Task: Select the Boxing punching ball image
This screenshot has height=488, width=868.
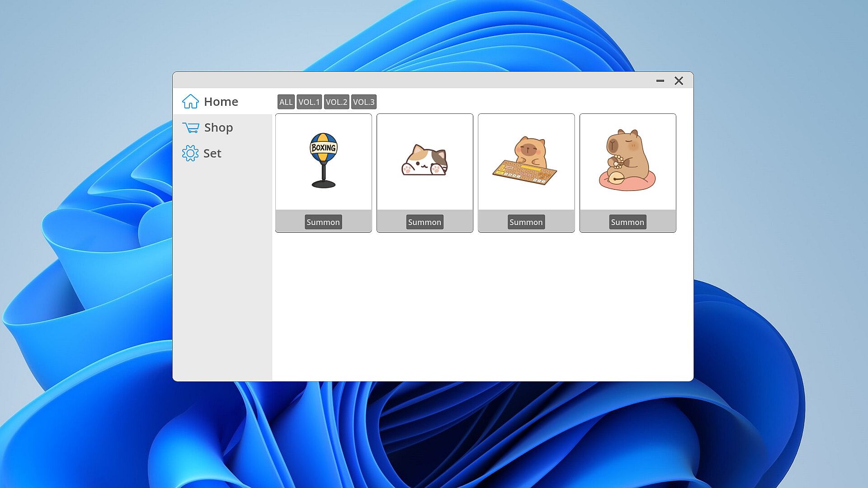Action: pos(324,160)
